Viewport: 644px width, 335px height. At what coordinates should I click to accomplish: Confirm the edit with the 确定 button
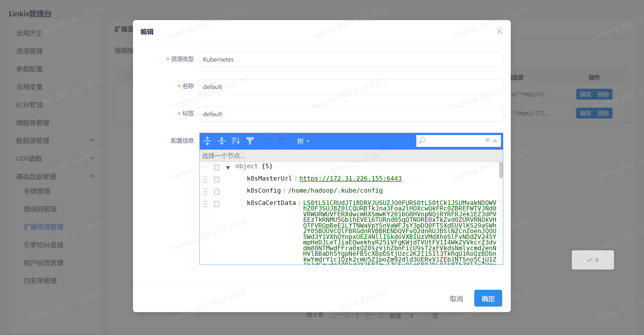488,298
